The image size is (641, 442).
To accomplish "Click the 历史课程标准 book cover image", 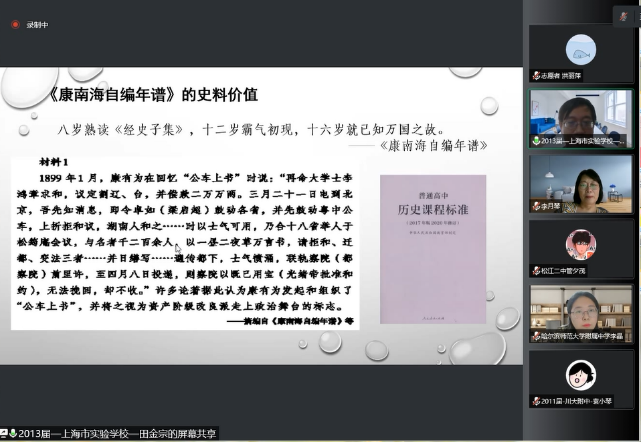I will click(433, 248).
